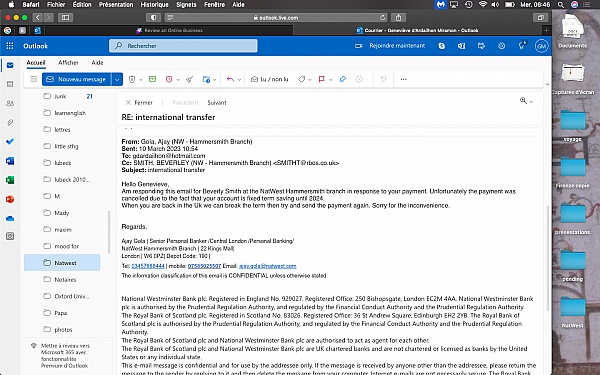The image size is (600, 375).
Task: Open the Outlook app launcher grid
Action: [x=10, y=46]
